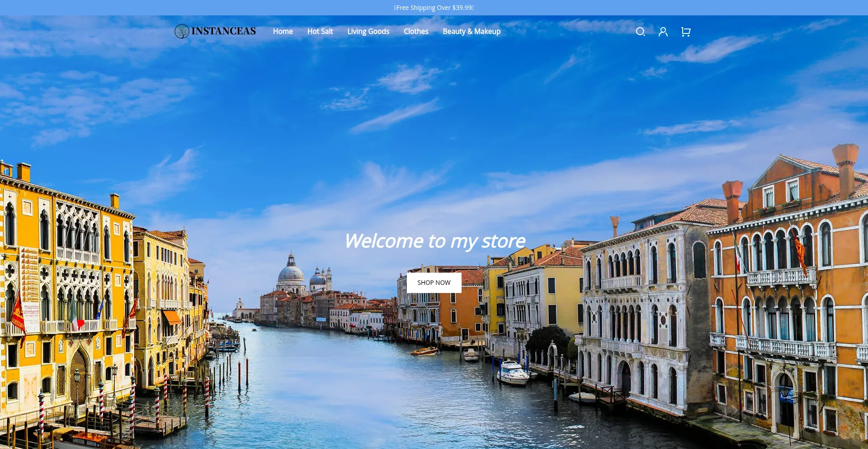Screen dimensions: 868x449
Task: Click the small wooden boat on the canal
Action: (x=424, y=351)
